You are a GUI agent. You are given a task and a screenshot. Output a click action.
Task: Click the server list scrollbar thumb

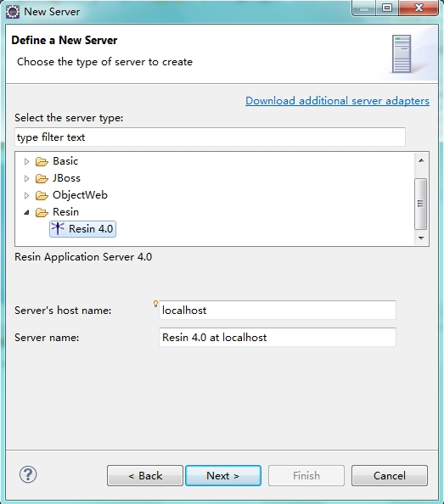[420, 204]
